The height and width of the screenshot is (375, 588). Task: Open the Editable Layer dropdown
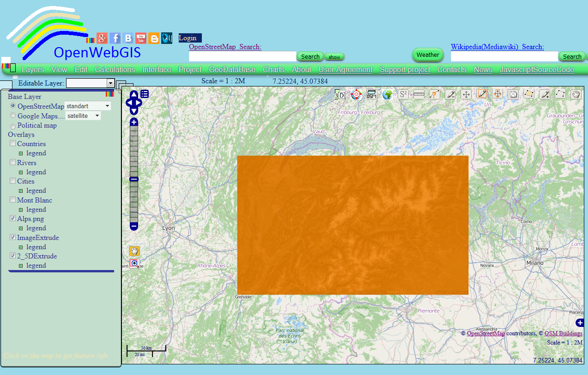[x=90, y=83]
